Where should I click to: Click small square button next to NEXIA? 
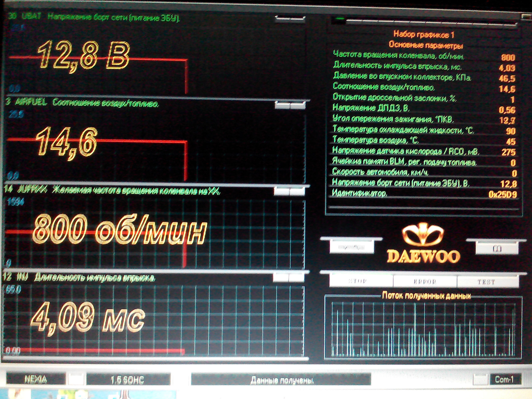76,379
